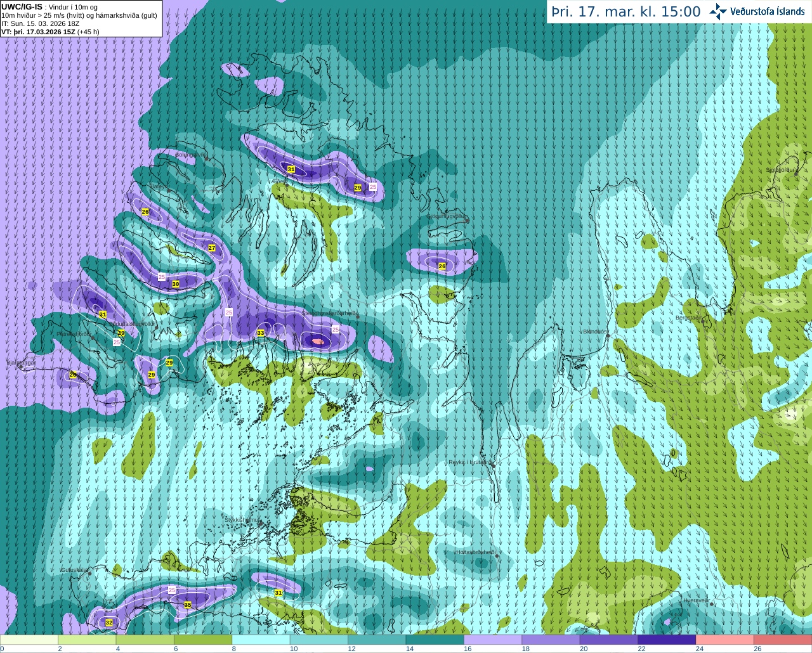Click the 10–12 m/s light teal legend swatch
Image resolution: width=812 pixels, height=653 pixels.
coord(319,640)
